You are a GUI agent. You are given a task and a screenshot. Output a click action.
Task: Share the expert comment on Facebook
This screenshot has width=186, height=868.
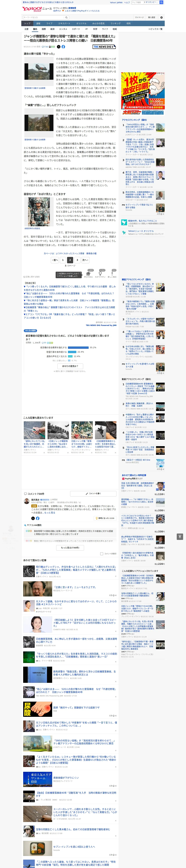[x=38, y=518]
